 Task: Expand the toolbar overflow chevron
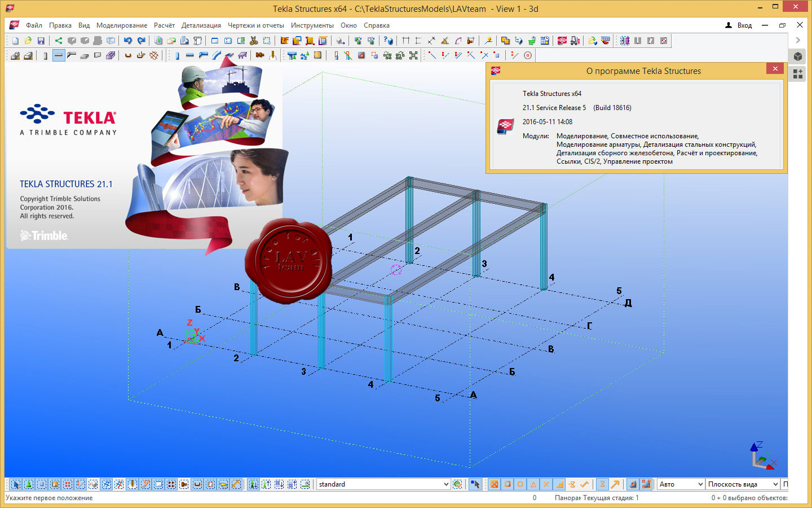[798, 40]
